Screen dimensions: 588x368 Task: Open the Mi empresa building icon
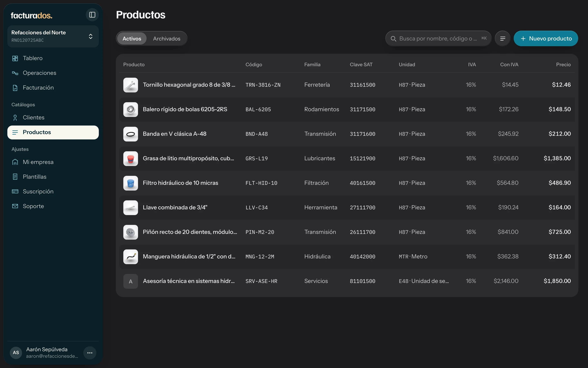pyautogui.click(x=15, y=162)
